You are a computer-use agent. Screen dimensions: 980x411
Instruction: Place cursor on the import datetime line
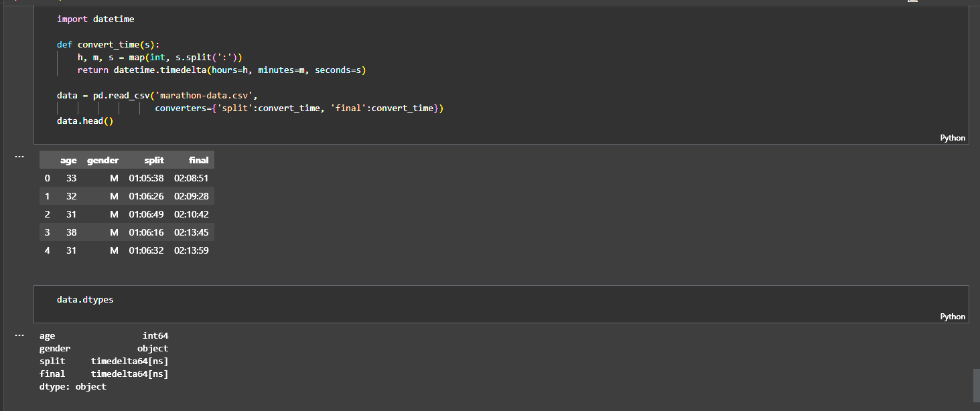tap(95, 19)
